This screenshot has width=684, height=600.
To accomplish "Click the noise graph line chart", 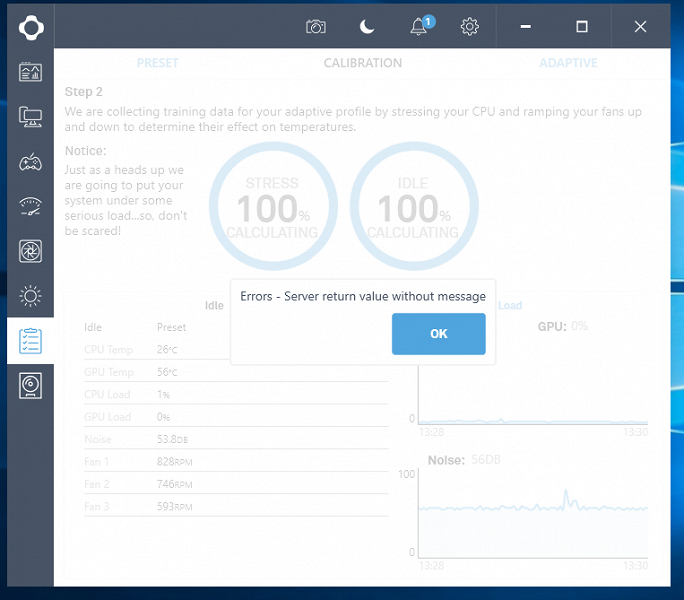I will pyautogui.click(x=533, y=514).
